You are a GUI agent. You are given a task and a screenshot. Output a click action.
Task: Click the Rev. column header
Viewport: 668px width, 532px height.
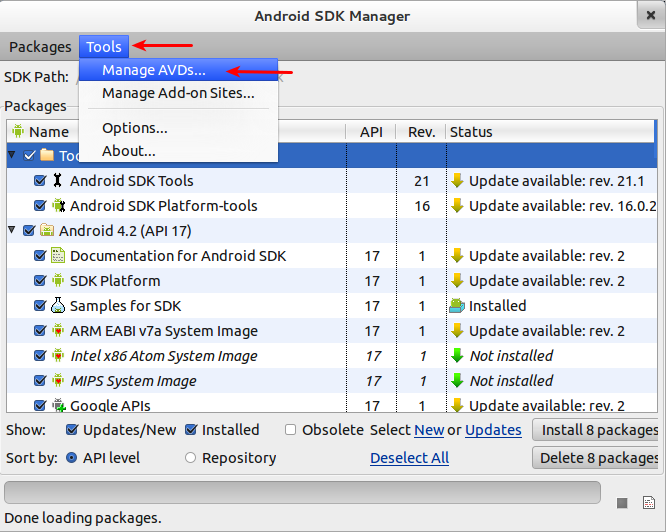pyautogui.click(x=421, y=132)
